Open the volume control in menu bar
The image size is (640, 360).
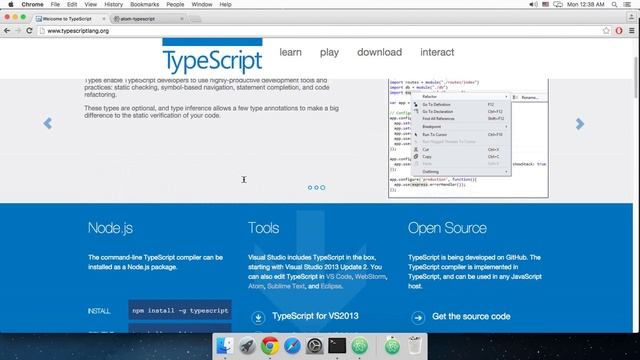point(533,4)
